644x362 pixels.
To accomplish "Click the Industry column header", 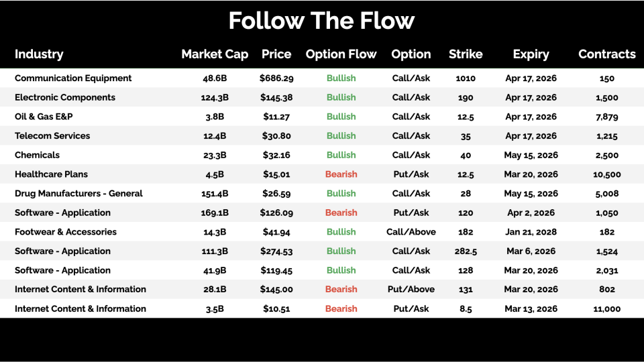I will [39, 54].
